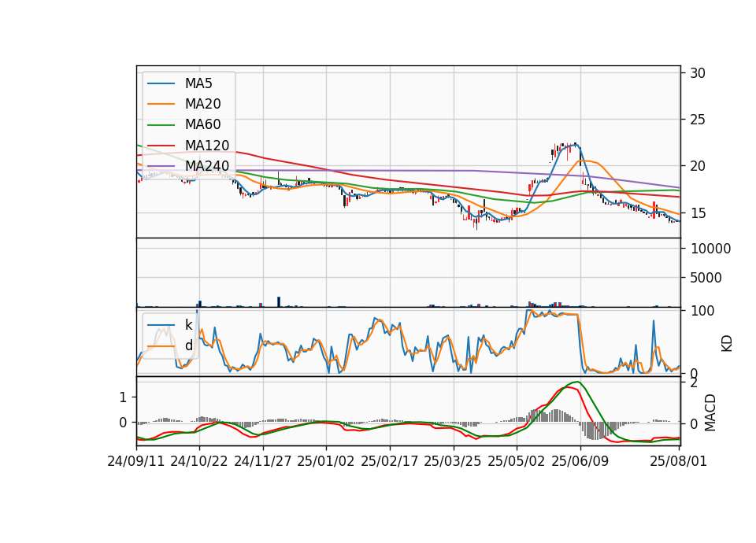The height and width of the screenshot is (543, 756).
Task: Click the orange MA20 legend line swatch
Action: (161, 104)
